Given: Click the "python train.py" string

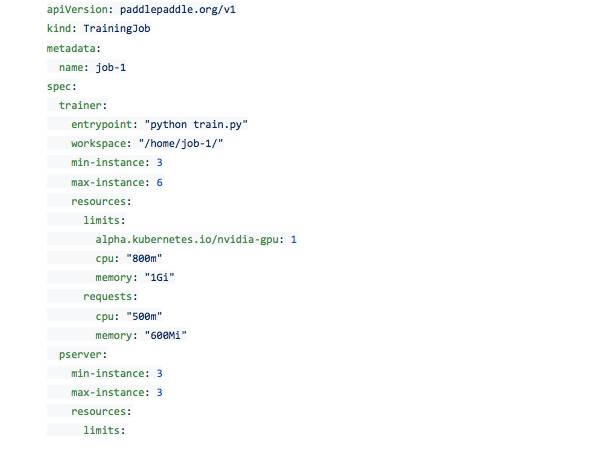Looking at the screenshot, I should tap(196, 124).
